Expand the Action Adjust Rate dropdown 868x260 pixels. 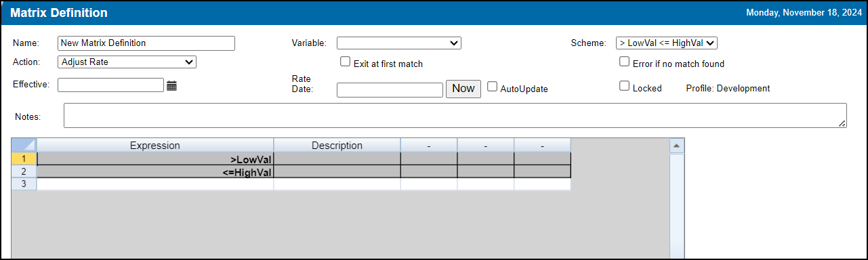pyautogui.click(x=127, y=62)
